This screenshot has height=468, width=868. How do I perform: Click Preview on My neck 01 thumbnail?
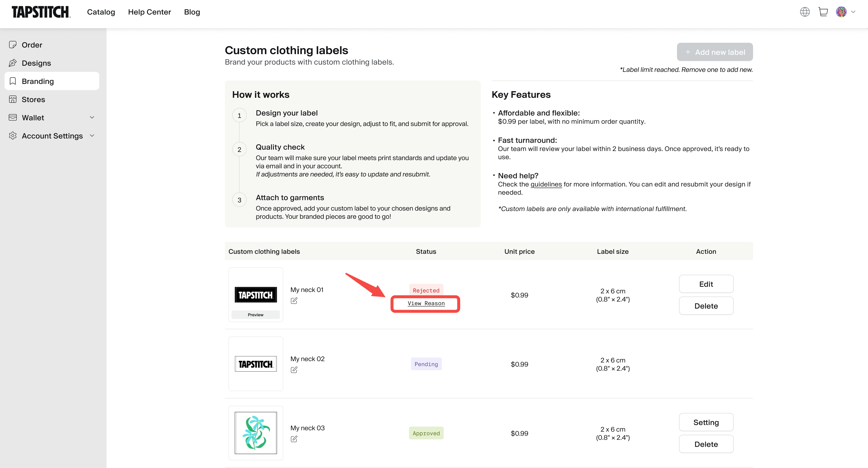pyautogui.click(x=255, y=315)
